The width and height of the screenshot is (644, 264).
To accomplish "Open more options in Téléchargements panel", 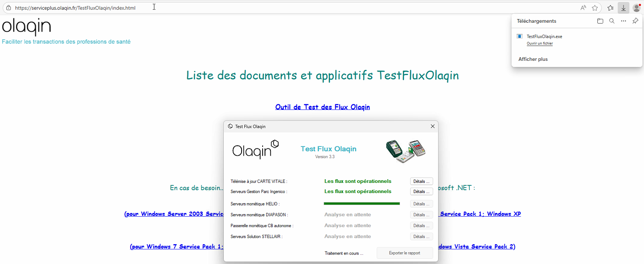I will (623, 21).
